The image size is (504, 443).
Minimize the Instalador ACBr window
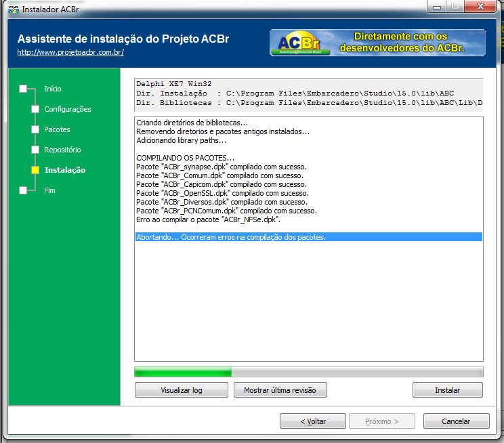point(437,7)
